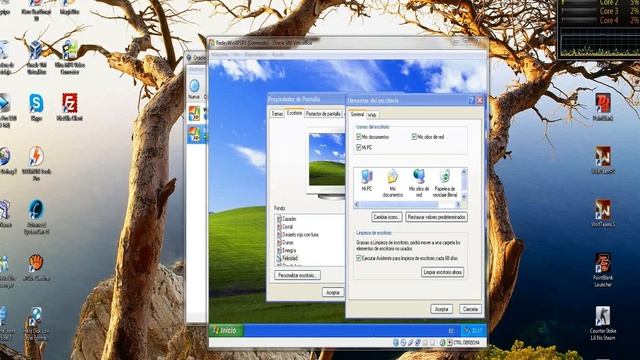640x360 pixels.
Task: Click Cancelar in Elementos del escritorio dialog
Action: (x=470, y=309)
